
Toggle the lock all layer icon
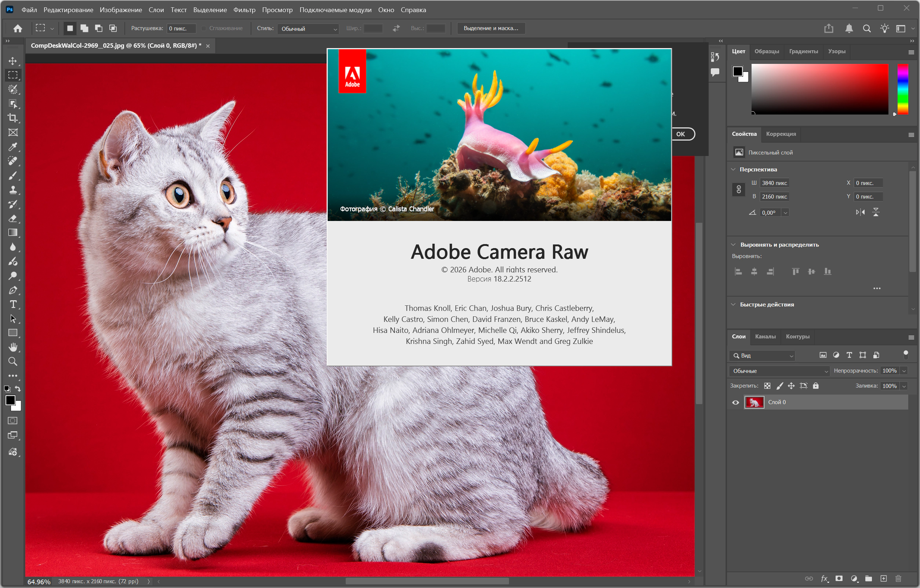(x=816, y=386)
